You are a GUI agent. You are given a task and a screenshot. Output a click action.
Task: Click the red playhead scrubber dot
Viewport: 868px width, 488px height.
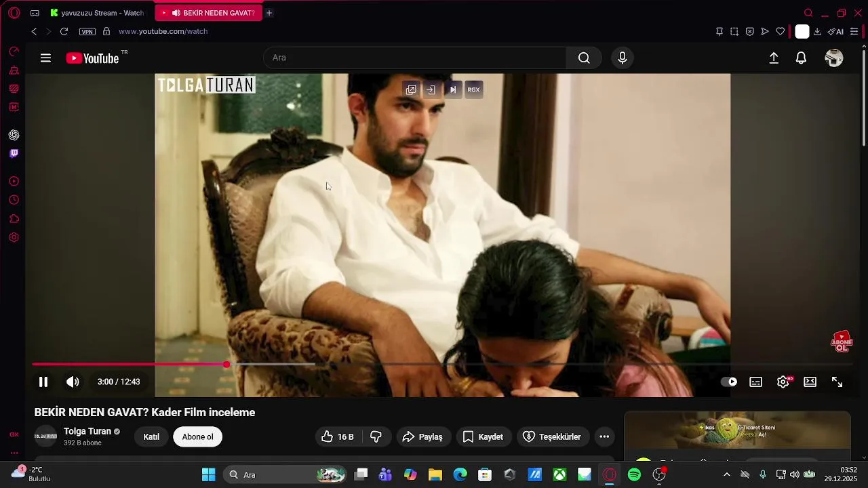pyautogui.click(x=226, y=365)
